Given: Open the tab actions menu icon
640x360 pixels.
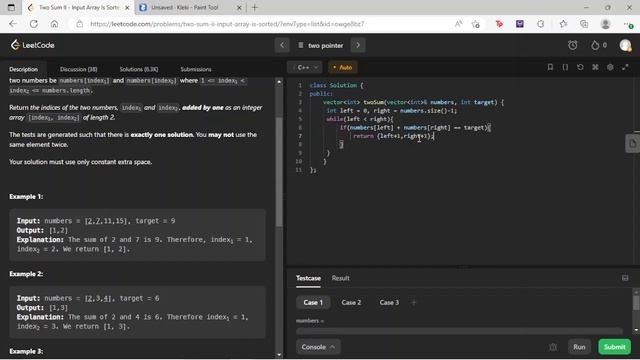Looking at the screenshot, I should tap(11, 7).
